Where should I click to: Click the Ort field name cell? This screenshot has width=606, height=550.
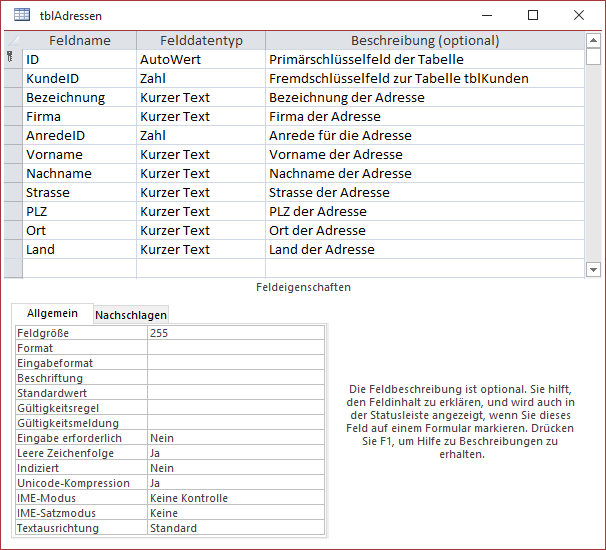80,230
